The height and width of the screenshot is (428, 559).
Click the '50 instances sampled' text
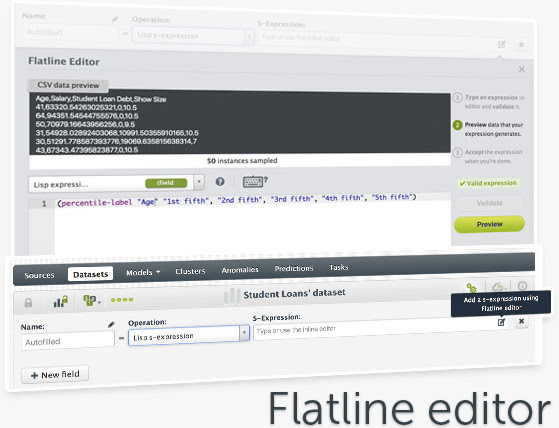pyautogui.click(x=242, y=161)
